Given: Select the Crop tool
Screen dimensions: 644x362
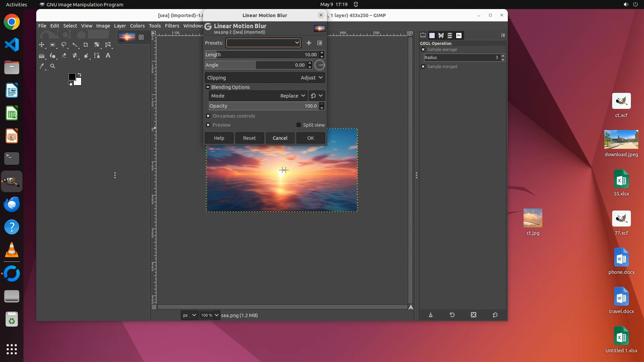Looking at the screenshot, I should click(86, 45).
